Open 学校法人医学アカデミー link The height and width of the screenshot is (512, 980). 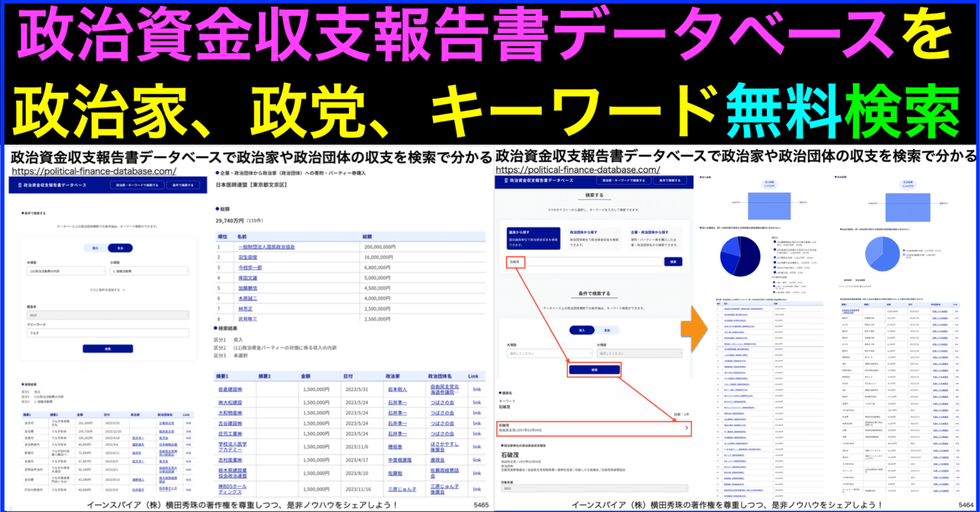click(232, 447)
